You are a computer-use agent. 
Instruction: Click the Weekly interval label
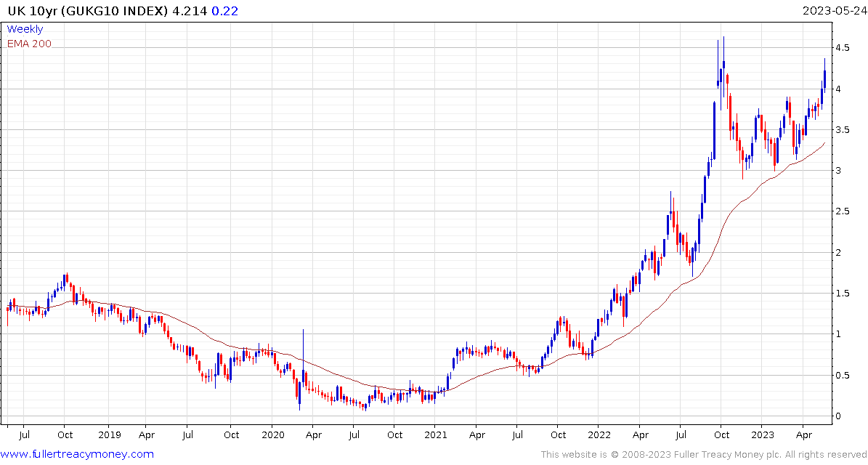click(25, 29)
